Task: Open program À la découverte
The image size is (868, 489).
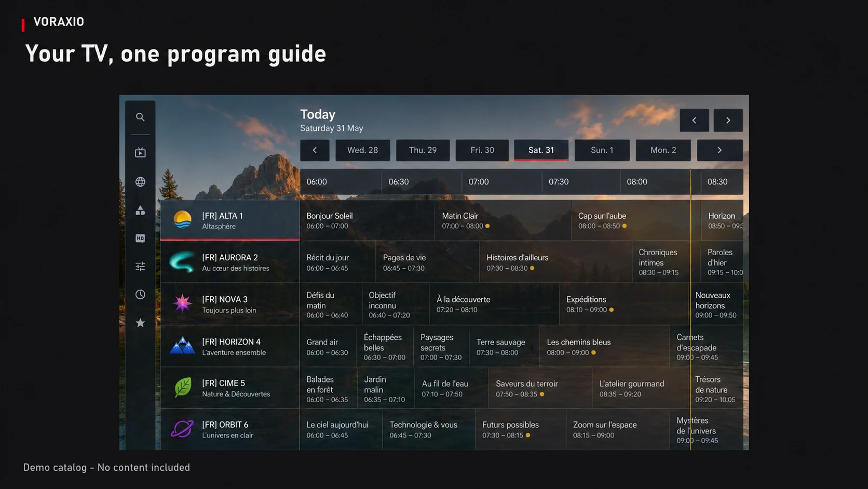Action: point(495,304)
